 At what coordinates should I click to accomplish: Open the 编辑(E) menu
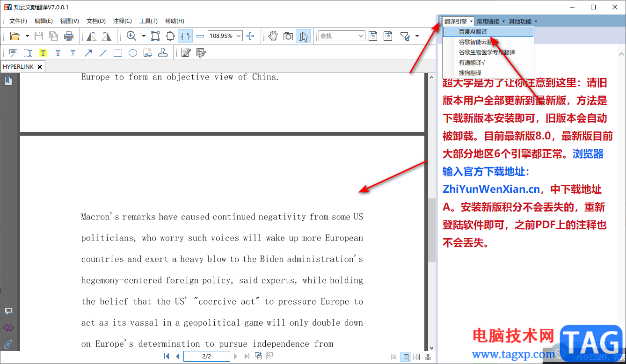coord(44,21)
